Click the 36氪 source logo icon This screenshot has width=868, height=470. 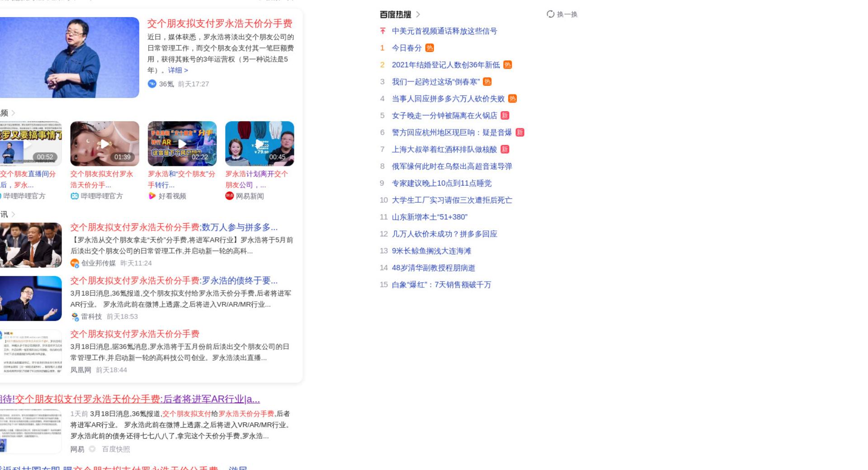tap(152, 84)
